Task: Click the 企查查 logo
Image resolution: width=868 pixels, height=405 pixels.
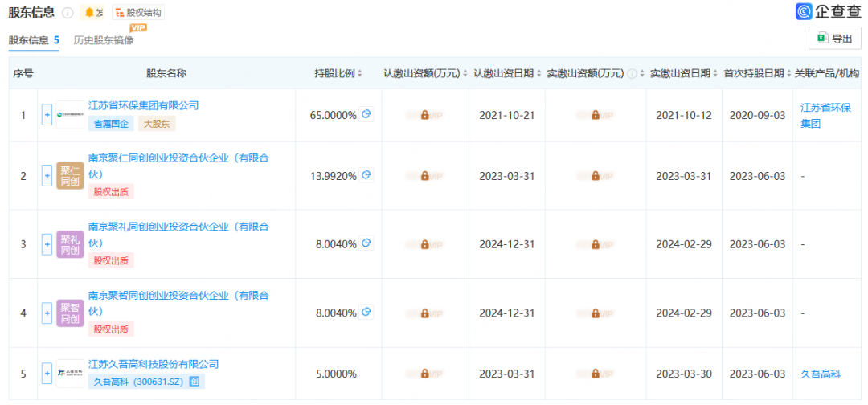Action: (828, 11)
